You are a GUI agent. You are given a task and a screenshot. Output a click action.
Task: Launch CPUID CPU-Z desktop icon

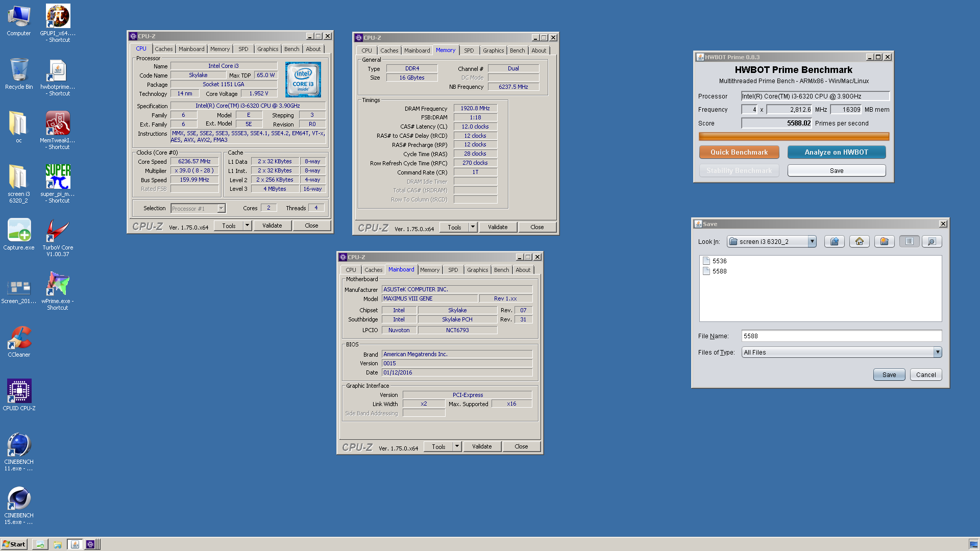coord(19,395)
